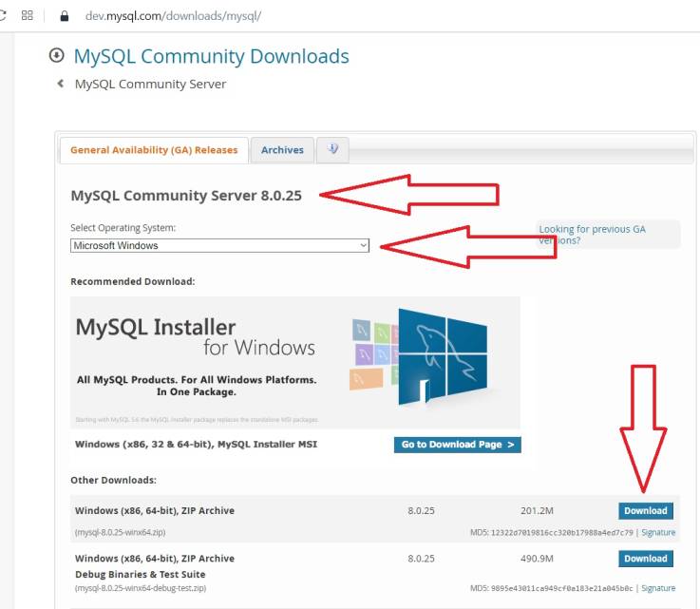Click the Recommended Download label
Image resolution: width=700 pixels, height=609 pixels.
point(133,282)
